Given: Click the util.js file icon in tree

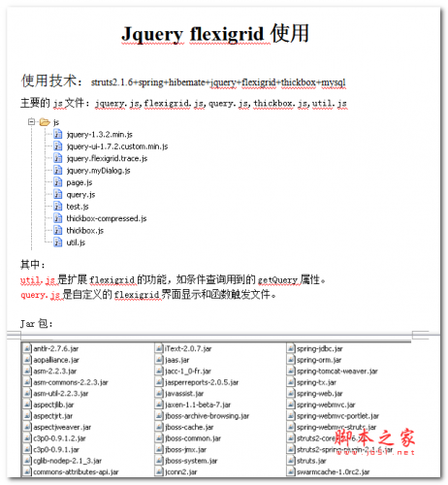Looking at the screenshot, I should click(x=58, y=242).
